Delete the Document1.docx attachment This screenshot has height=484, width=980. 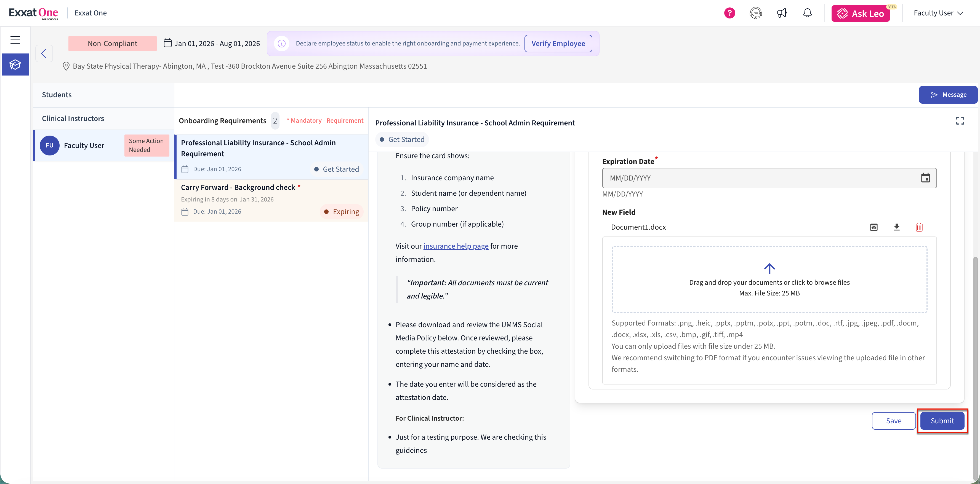[919, 227]
